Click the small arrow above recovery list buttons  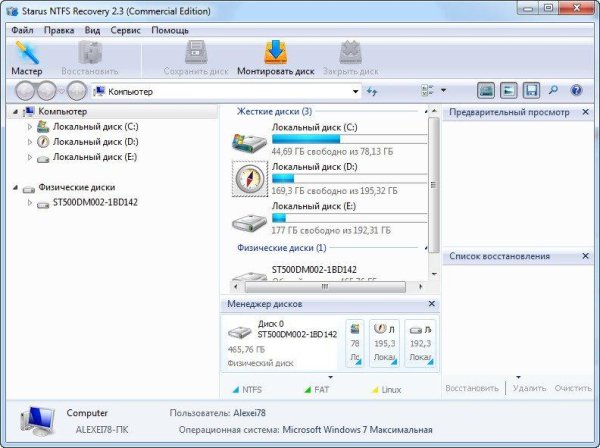(518, 377)
